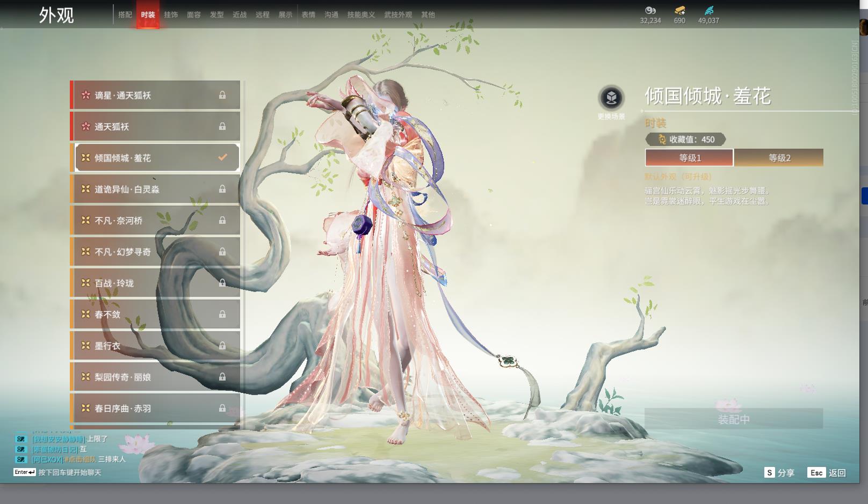Click the lock icon on 春日序曲·赤羽

222,408
